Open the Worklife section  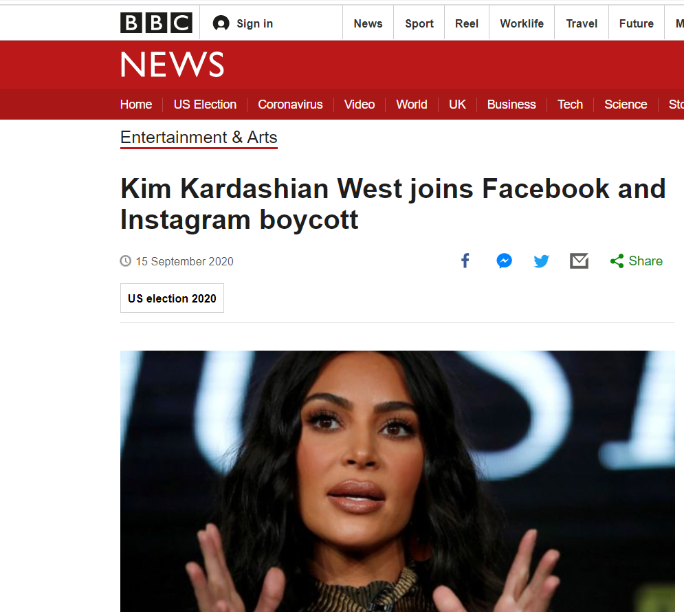521,23
